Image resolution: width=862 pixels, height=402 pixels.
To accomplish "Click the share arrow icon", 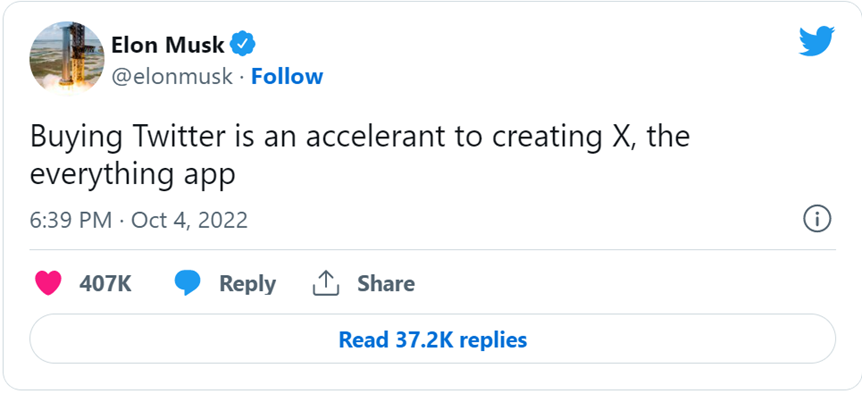I will coord(326,284).
